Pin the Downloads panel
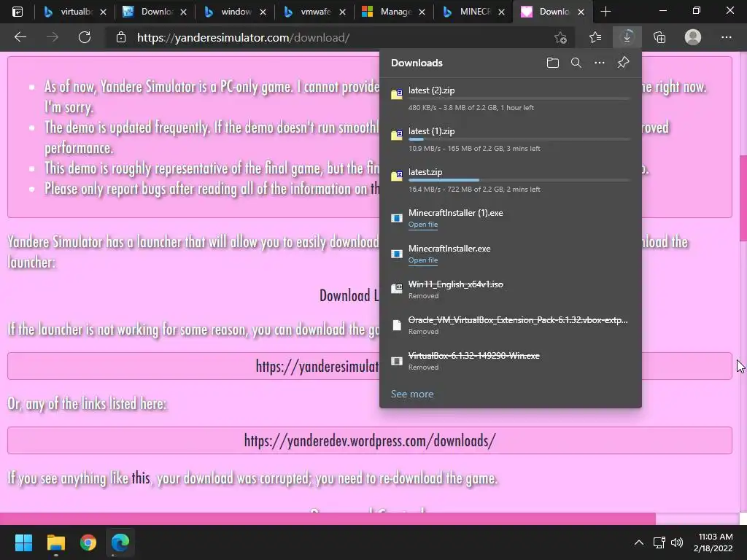Viewport: 747px width, 560px height. click(623, 63)
